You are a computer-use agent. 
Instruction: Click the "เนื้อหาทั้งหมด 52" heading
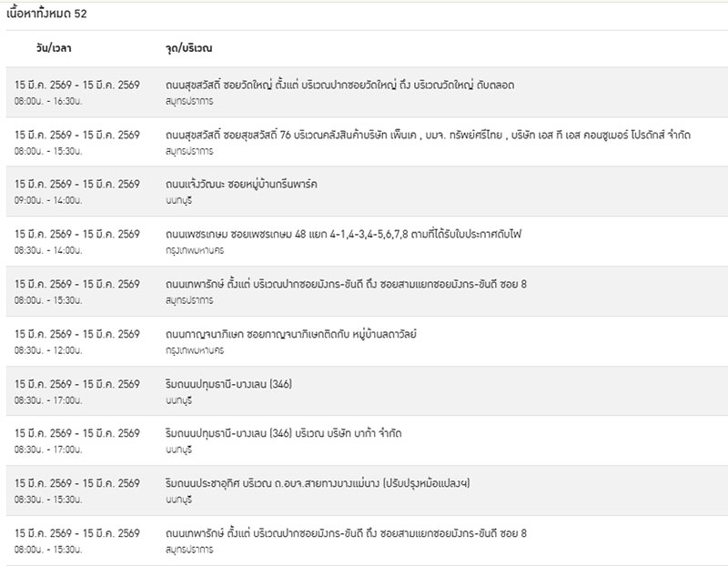(45, 15)
